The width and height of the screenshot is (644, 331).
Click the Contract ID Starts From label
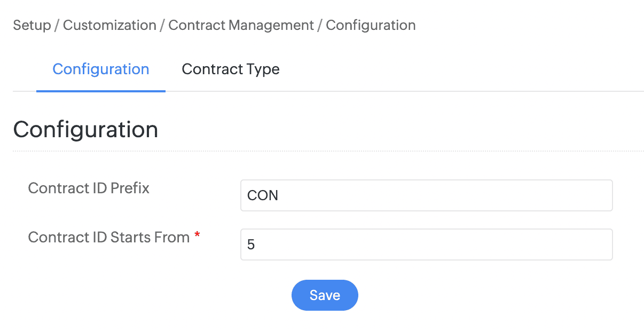tap(109, 238)
